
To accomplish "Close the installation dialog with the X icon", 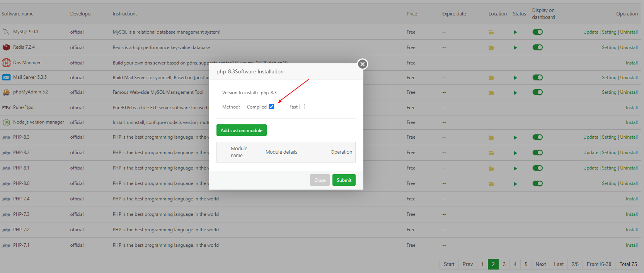I will 362,64.
